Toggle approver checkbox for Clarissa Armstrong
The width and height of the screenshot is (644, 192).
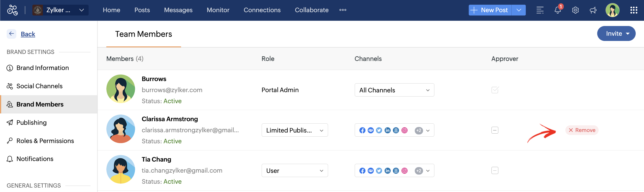click(495, 130)
